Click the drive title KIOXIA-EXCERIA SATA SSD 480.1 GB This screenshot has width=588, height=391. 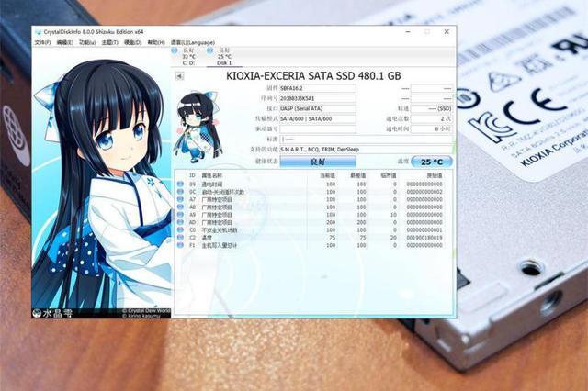point(313,76)
